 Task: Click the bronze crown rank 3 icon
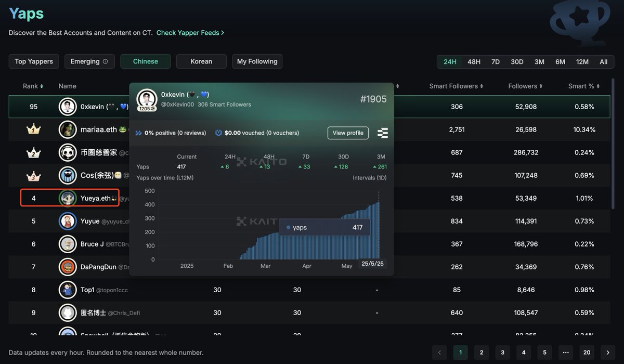click(x=33, y=175)
